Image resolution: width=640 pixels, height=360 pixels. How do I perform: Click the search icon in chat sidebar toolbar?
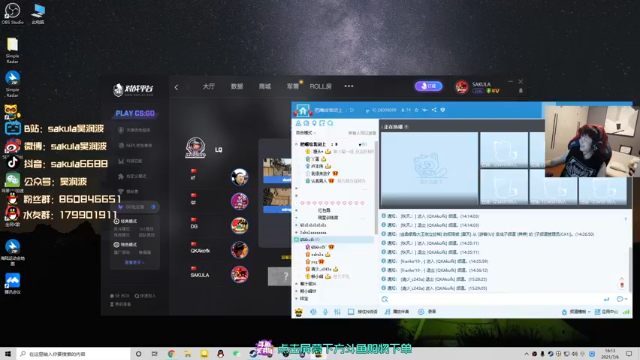(x=331, y=123)
